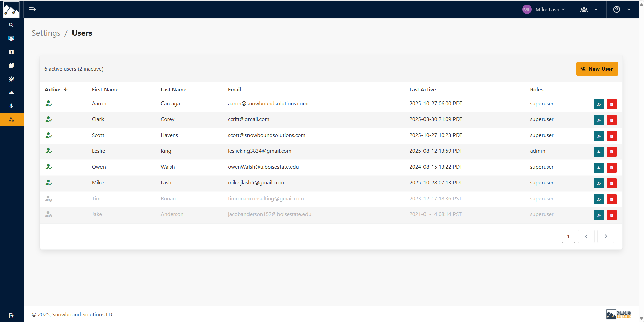The image size is (644, 322).
Task: Go to Settings breadcrumb link
Action: pos(46,33)
